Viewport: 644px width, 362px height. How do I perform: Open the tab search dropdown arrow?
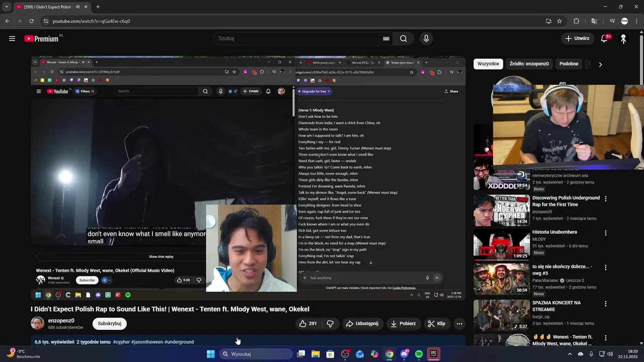coord(7,7)
